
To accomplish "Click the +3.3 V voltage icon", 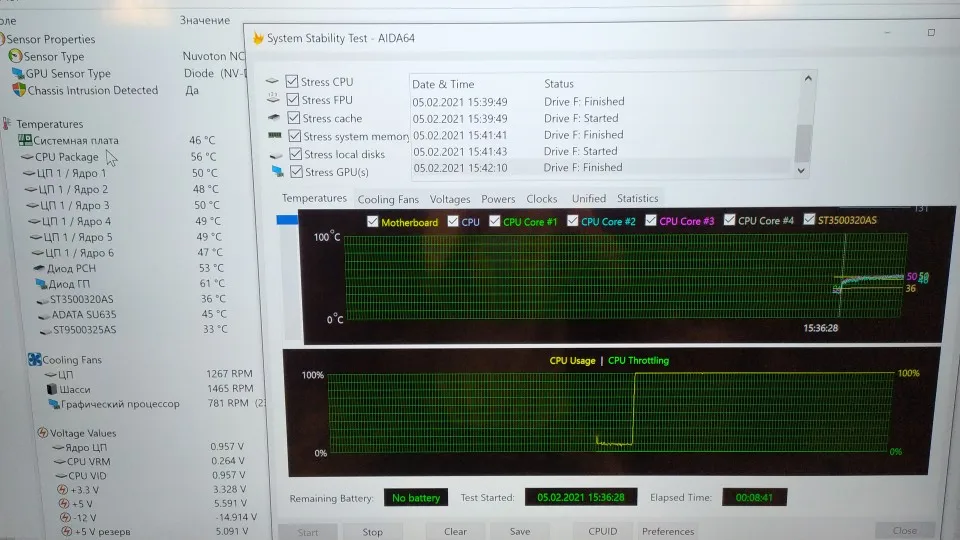I will 62,490.
